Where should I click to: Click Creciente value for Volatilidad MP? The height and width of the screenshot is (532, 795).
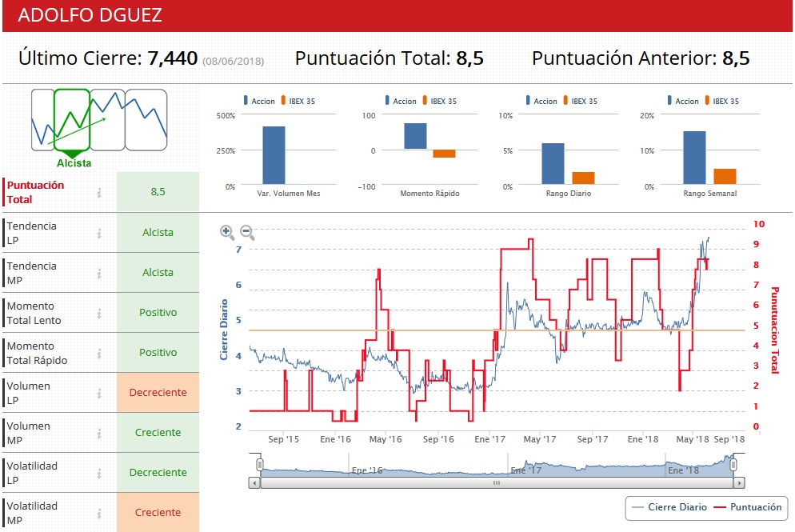point(158,513)
